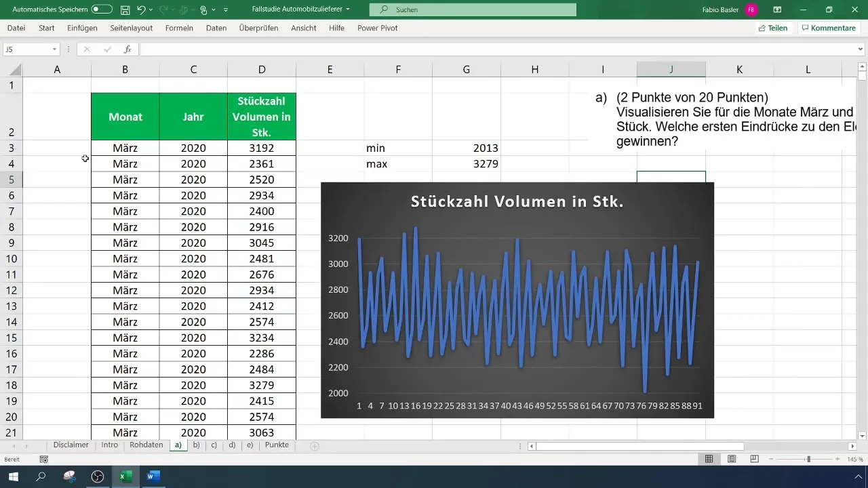Open the b) sheet tab
This screenshot has height=488, width=868.
(197, 445)
